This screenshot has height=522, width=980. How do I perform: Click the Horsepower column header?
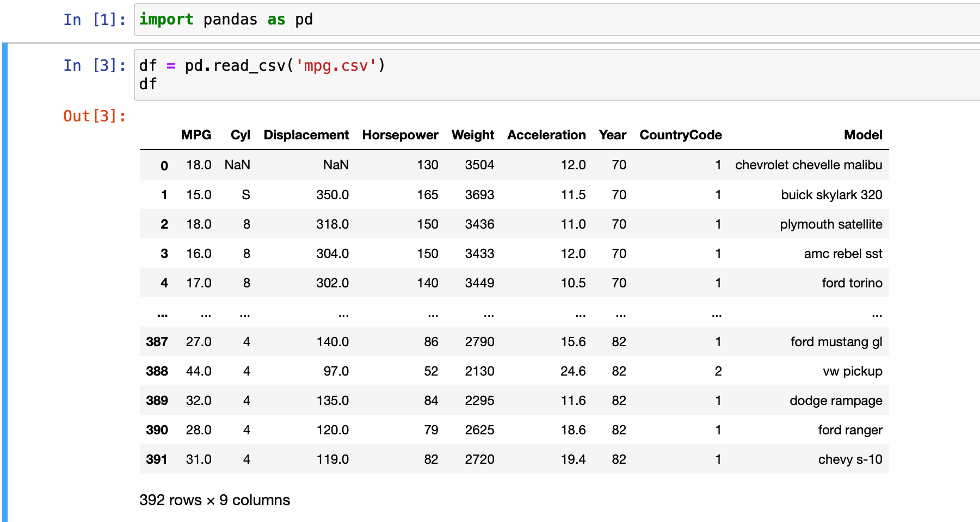coord(400,135)
